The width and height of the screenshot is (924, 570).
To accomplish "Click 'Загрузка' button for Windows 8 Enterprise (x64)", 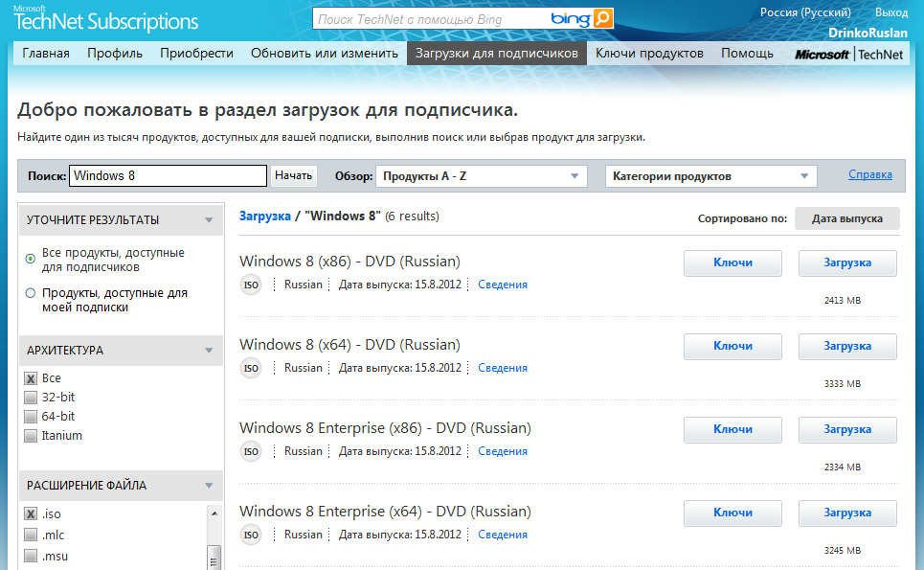I will click(x=847, y=513).
